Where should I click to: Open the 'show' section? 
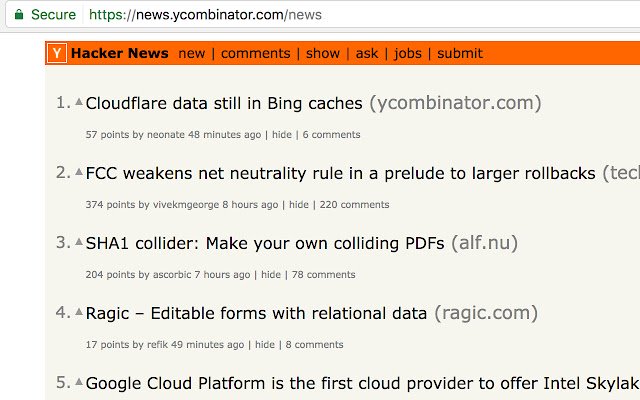[x=323, y=53]
